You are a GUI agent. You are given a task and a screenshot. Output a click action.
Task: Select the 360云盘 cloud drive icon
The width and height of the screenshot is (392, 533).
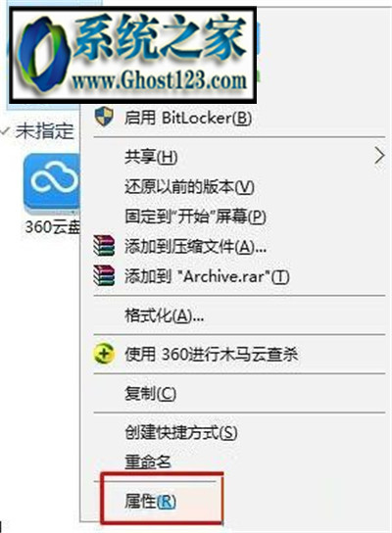pyautogui.click(x=52, y=183)
